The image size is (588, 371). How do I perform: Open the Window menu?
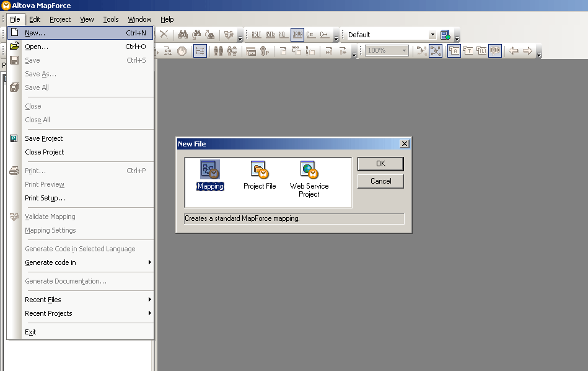[x=139, y=19]
